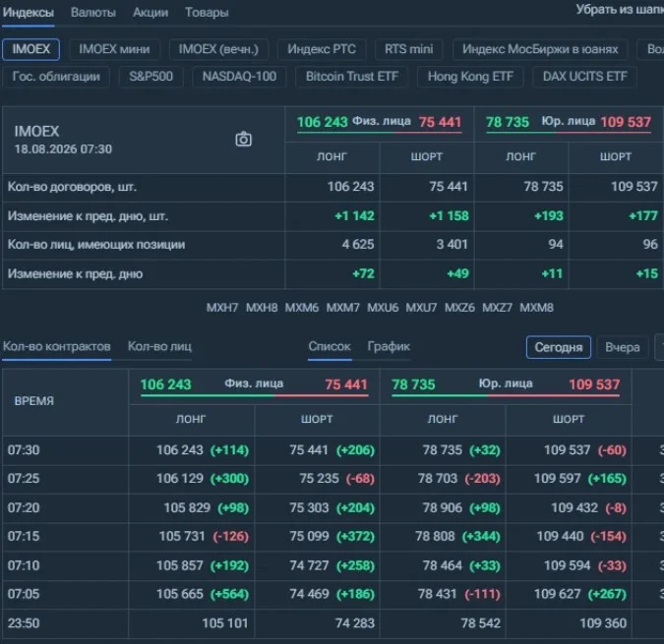This screenshot has height=644, width=664.
Task: Select Индекс МосБиржи в юанях
Action: (540, 49)
